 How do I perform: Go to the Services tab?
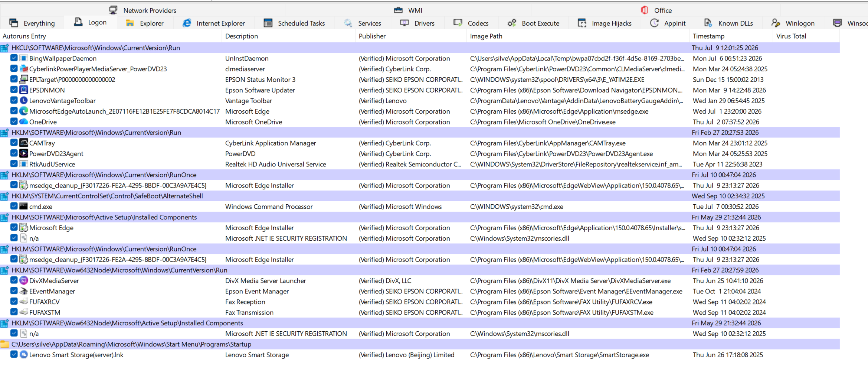[x=363, y=23]
